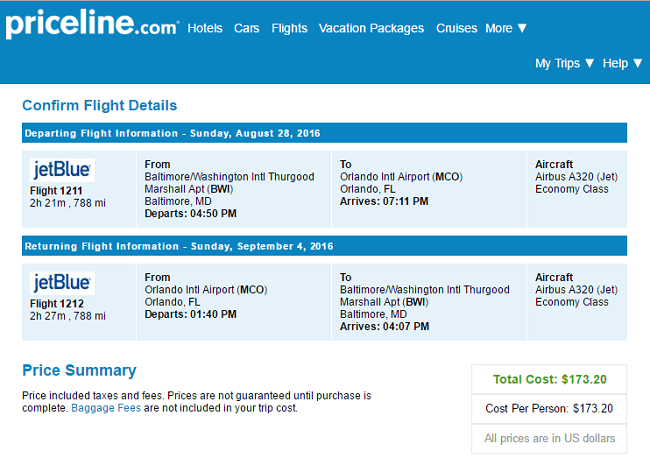
Task: Expand the My Trips dropdown
Action: point(564,63)
